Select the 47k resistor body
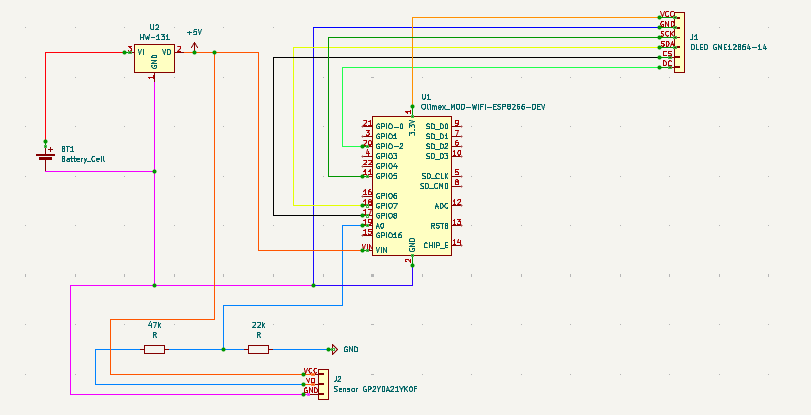Viewport: 811px width, 415px height. 154,349
